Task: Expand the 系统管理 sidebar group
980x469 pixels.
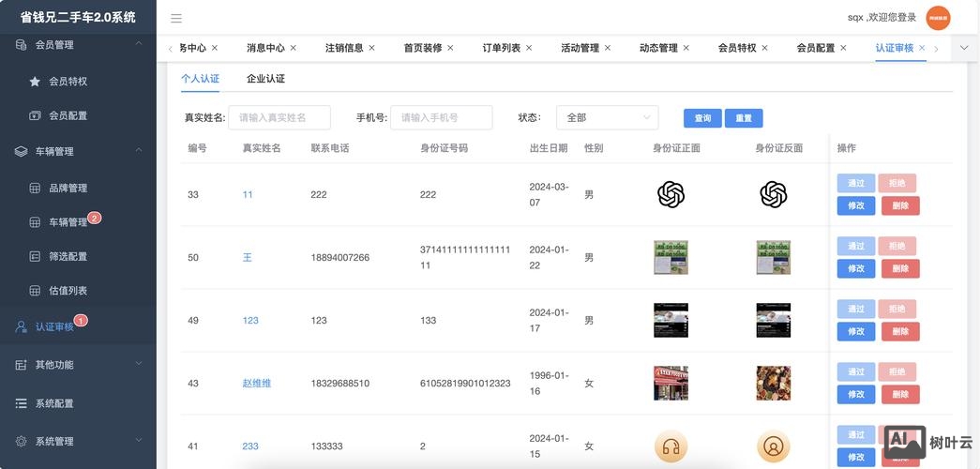Action: (x=139, y=440)
